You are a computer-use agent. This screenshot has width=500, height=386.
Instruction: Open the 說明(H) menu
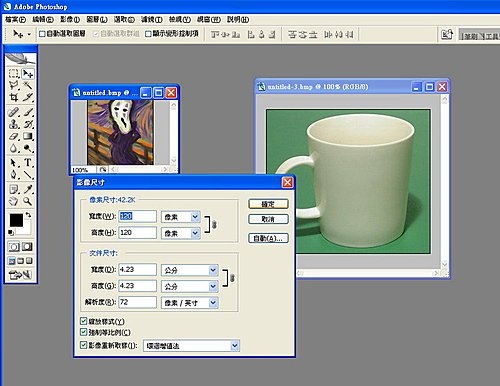238,20
